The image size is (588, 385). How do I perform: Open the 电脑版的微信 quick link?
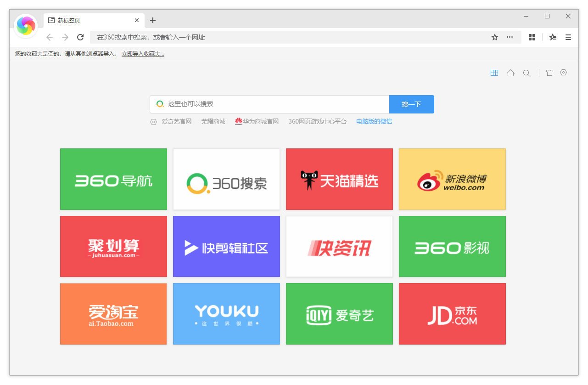coord(374,121)
